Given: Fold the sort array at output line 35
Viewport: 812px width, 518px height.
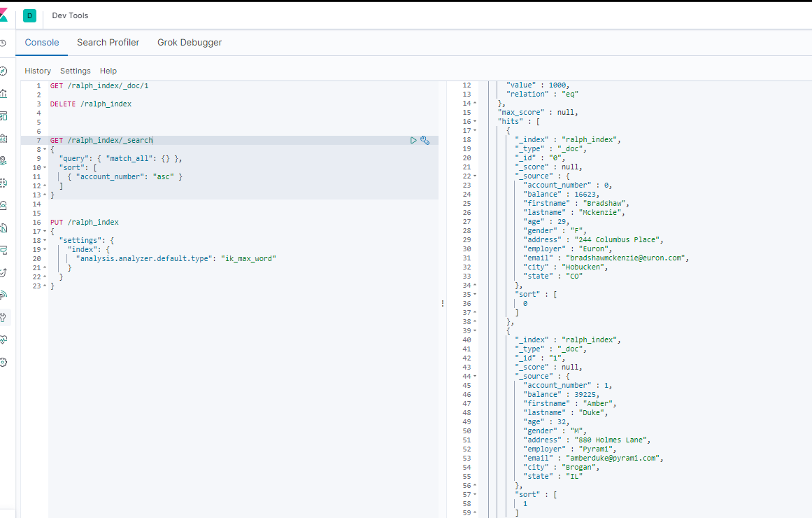Looking at the screenshot, I should [x=475, y=295].
